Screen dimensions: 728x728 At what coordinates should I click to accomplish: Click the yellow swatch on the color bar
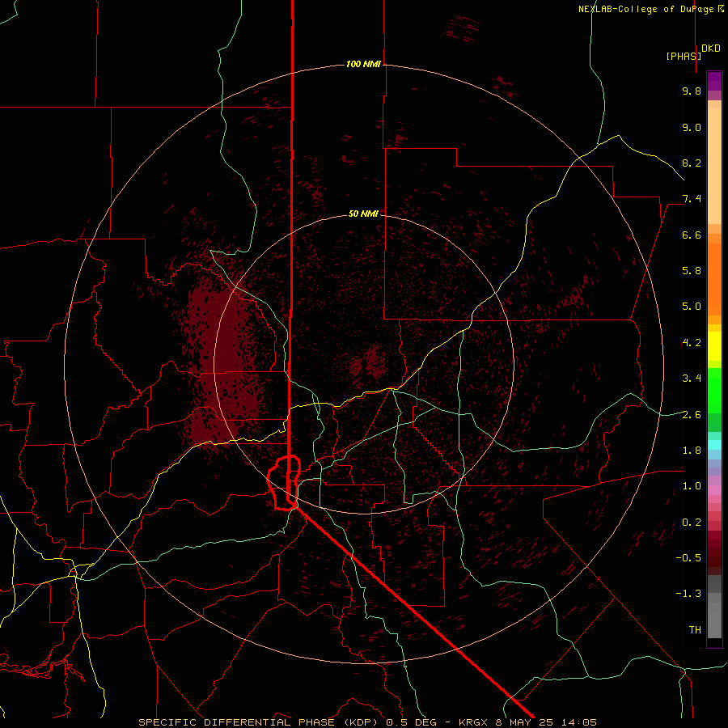pyautogui.click(x=714, y=346)
